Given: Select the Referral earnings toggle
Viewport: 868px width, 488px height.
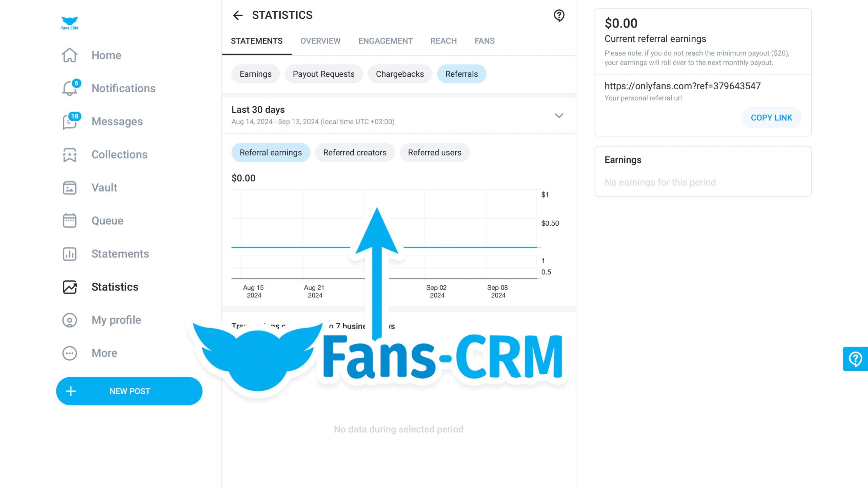Looking at the screenshot, I should (271, 152).
